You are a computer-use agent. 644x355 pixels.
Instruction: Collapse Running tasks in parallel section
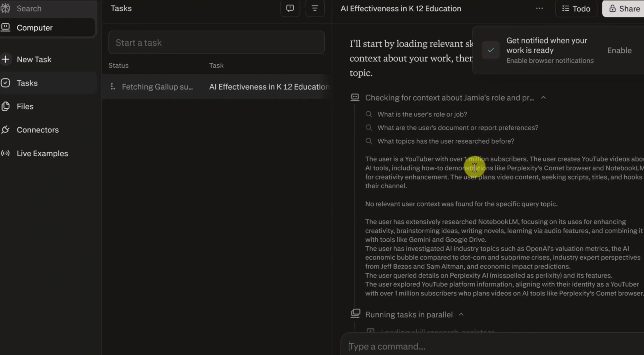(x=461, y=315)
